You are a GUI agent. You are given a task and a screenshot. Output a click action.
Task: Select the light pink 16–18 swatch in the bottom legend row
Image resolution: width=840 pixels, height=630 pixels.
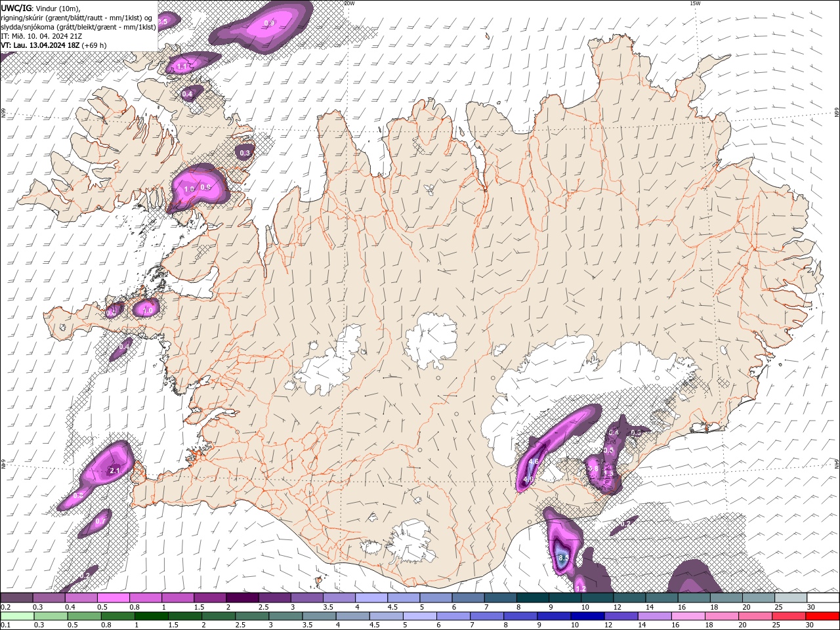click(x=688, y=616)
